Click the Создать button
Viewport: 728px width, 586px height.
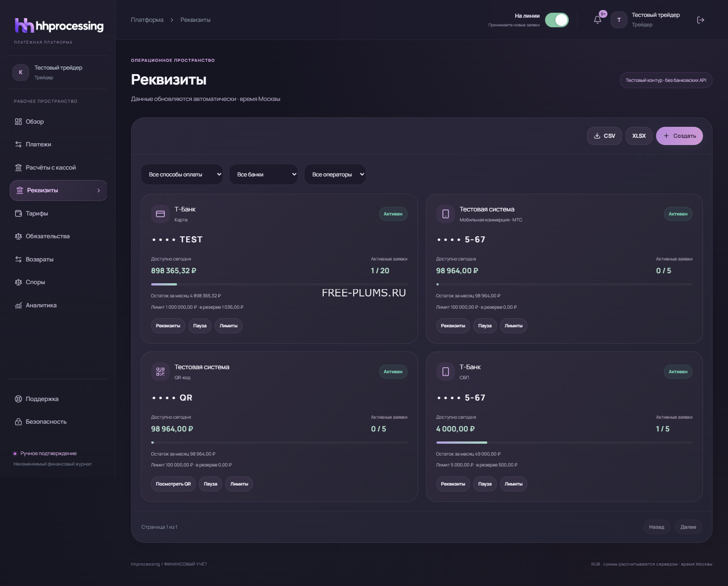(x=679, y=136)
